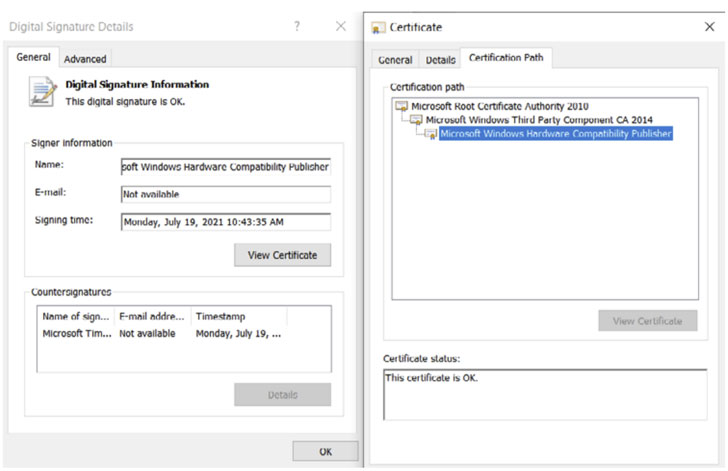Click OK in Digital Signature Details
Screen dimensions: 728x471
[x=325, y=452]
